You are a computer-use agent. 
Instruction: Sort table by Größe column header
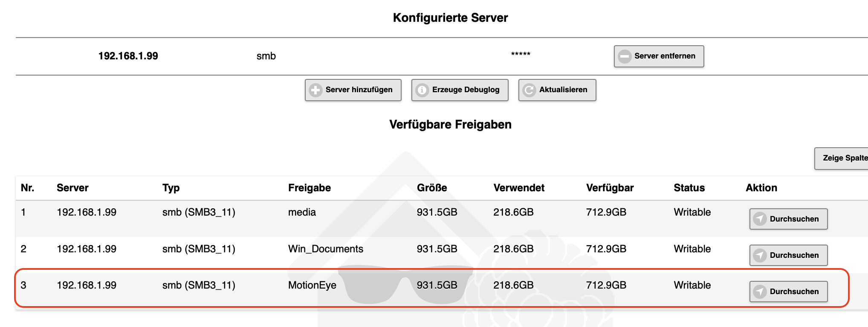pos(431,188)
